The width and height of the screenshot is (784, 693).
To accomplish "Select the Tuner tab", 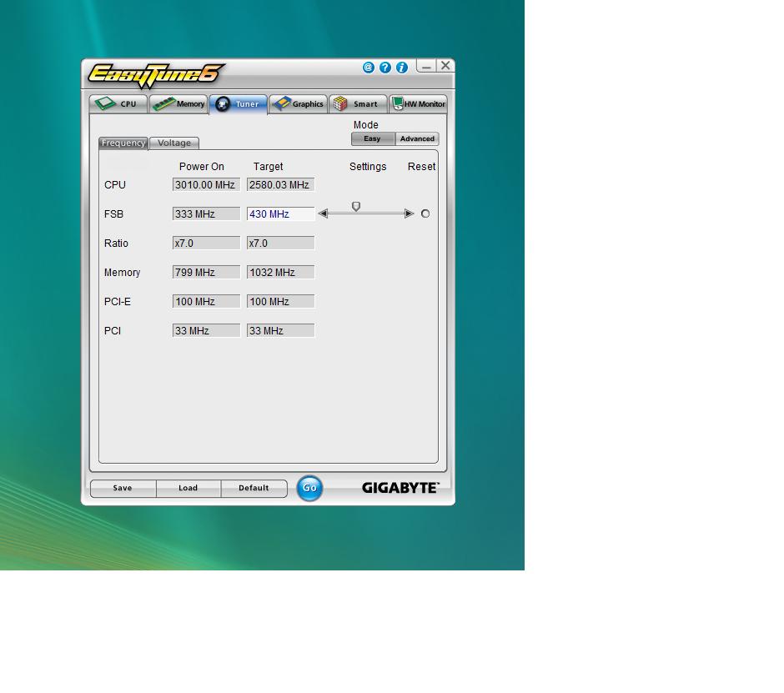I will 238,104.
